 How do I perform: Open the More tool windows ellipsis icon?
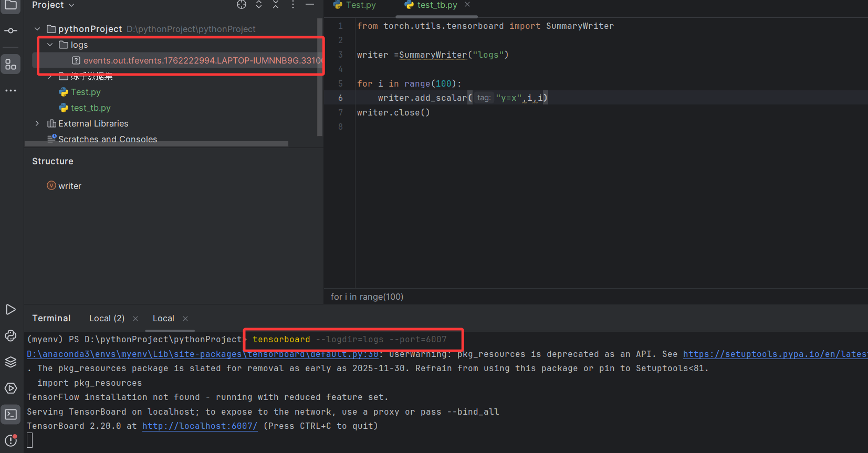11,91
